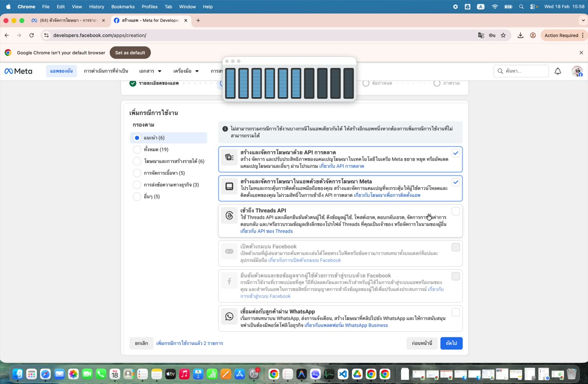Select the การส่งข้อความทางธุรกิจ (3) filter
This screenshot has height=384, width=588.
(137, 185)
